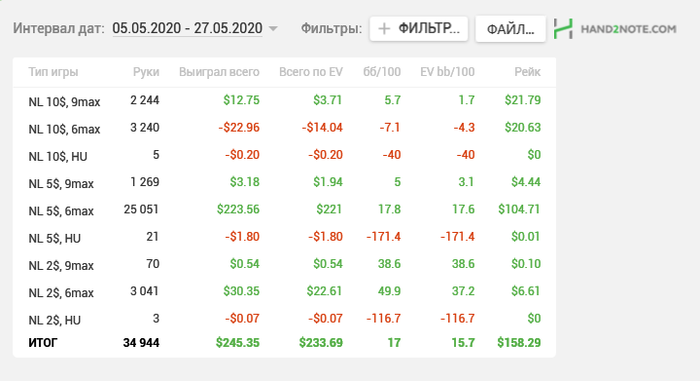Sort by the Всего по EV column header
The height and width of the screenshot is (381, 700).
pos(311,72)
